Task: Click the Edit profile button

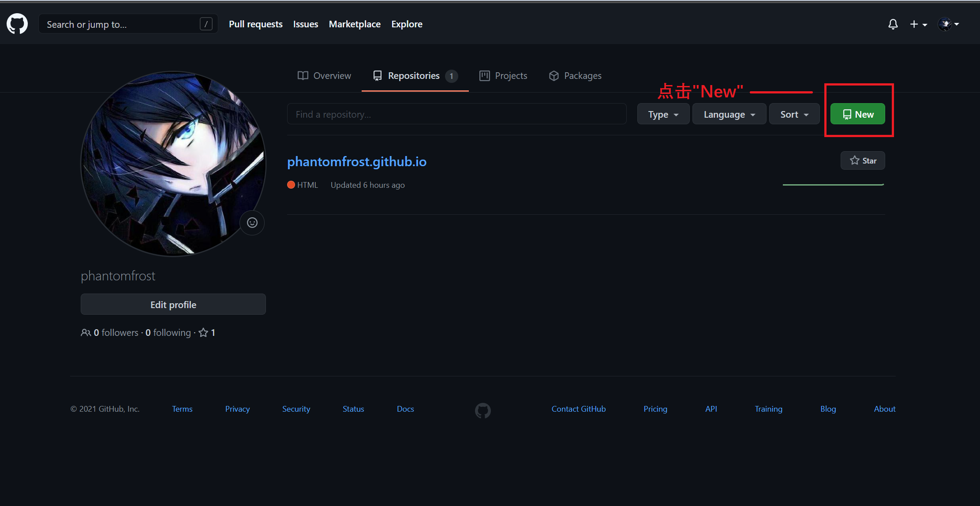Action: coord(173,305)
